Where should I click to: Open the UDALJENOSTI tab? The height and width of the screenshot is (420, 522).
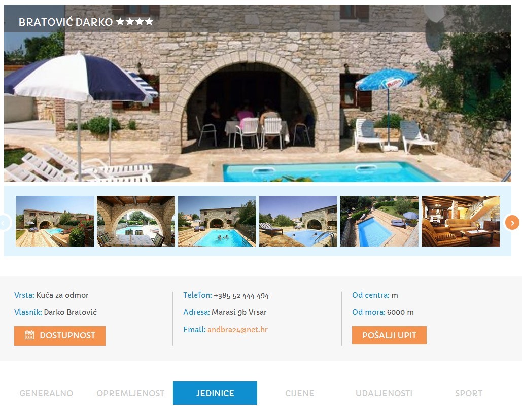384,393
